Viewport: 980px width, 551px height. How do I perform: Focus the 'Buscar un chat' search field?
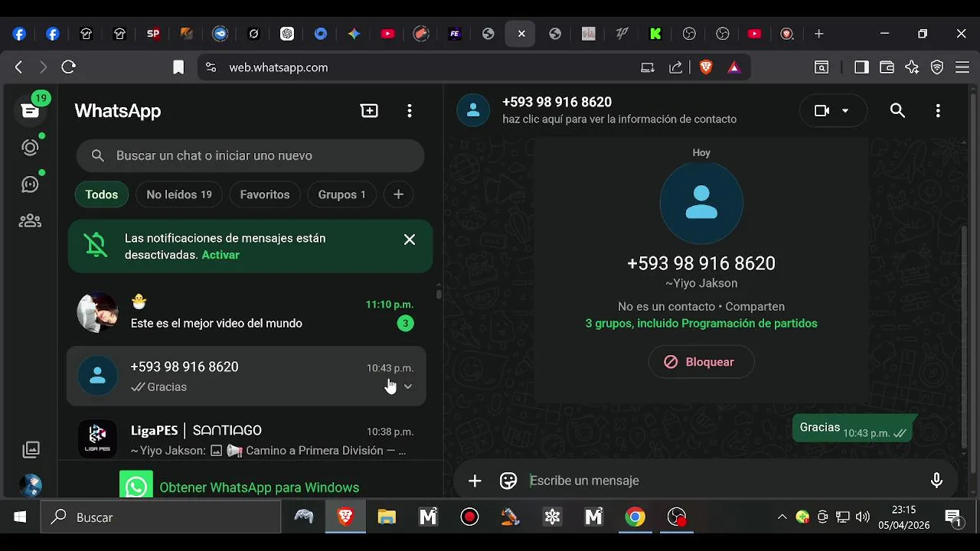(250, 155)
